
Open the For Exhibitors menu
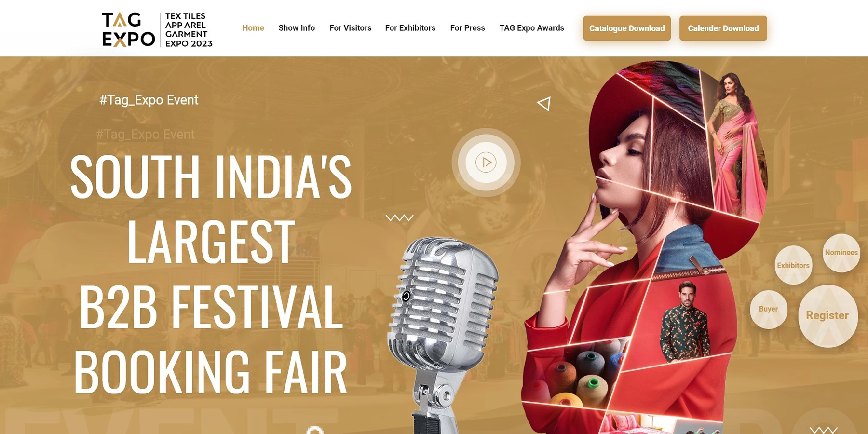pos(410,28)
